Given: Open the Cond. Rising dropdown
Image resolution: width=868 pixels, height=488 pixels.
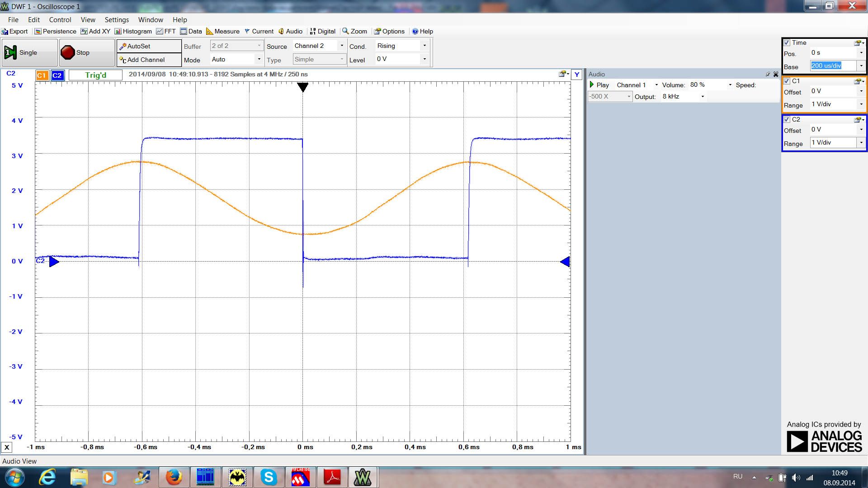Looking at the screenshot, I should pyautogui.click(x=424, y=46).
